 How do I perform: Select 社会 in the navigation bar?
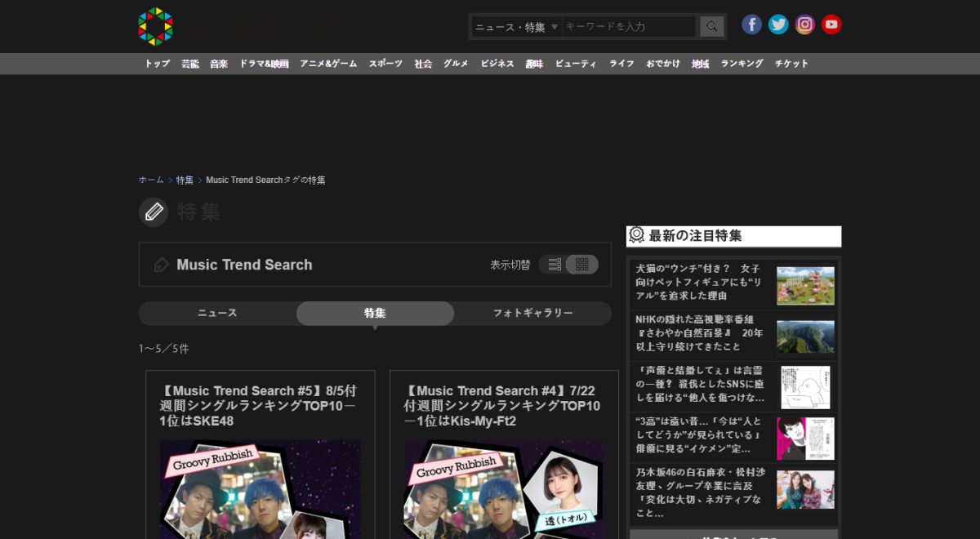tap(423, 64)
